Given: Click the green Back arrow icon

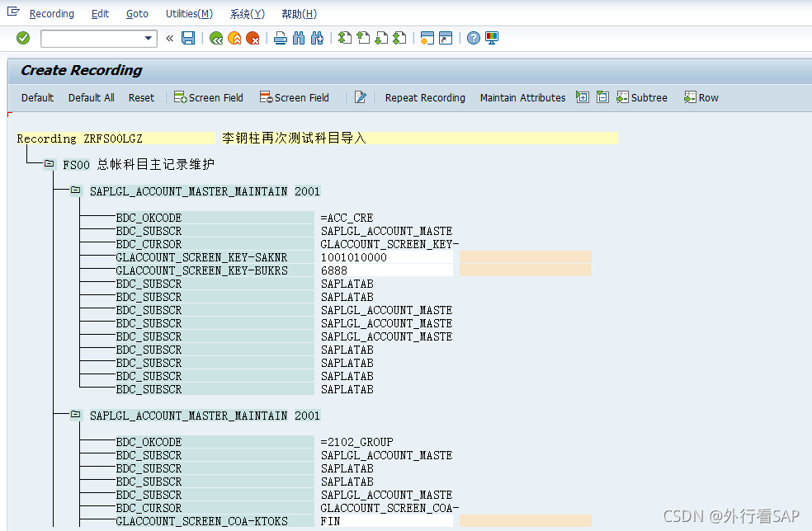Looking at the screenshot, I should click(x=216, y=38).
